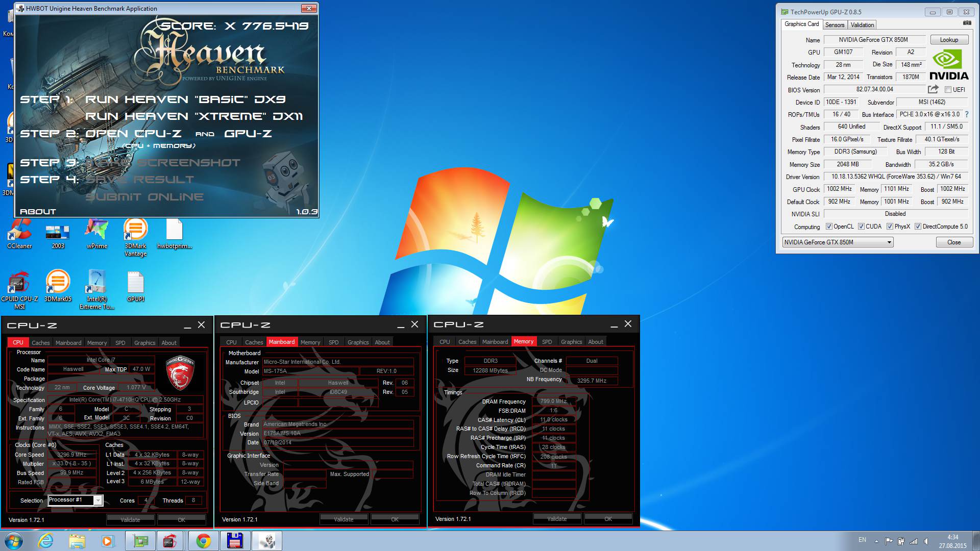Screen dimensions: 980x551
Task: Click the EN language indicator in taskbar
Action: pyautogui.click(x=862, y=540)
